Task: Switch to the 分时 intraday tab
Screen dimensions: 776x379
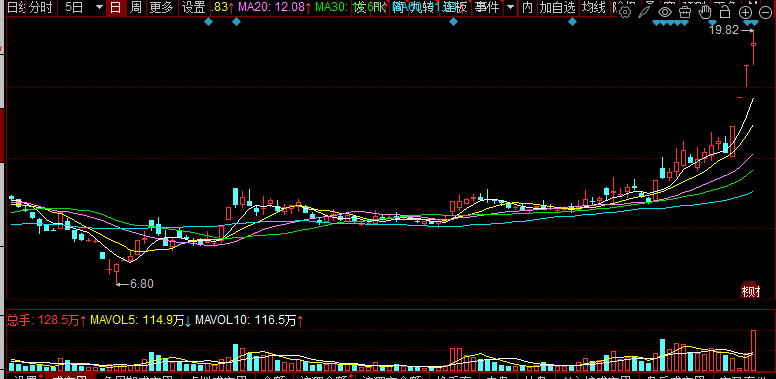Action: click(x=41, y=7)
